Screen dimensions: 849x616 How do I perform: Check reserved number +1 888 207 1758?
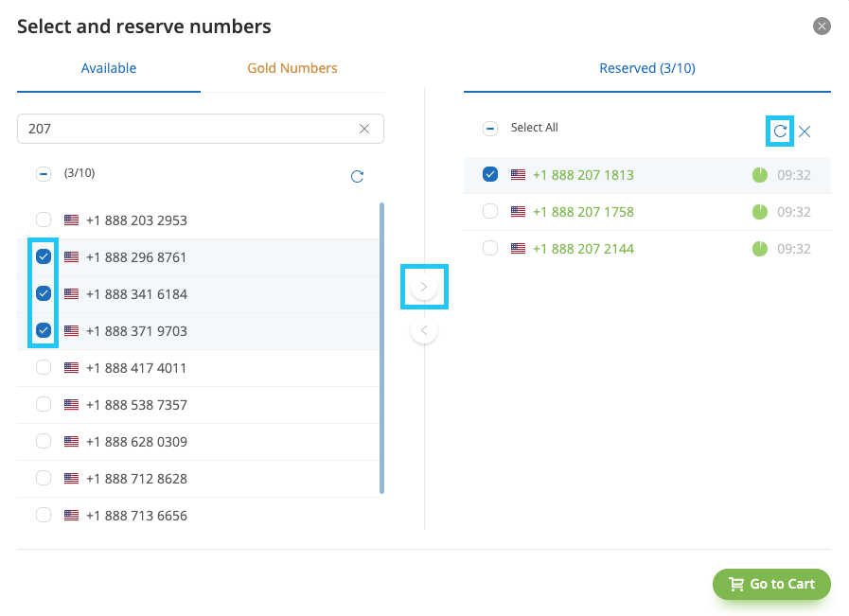pos(490,211)
